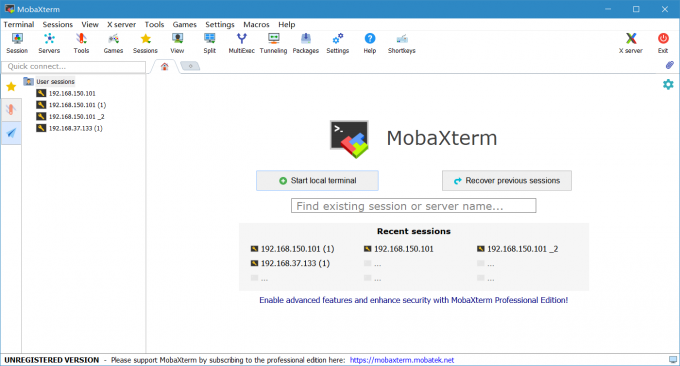Screen dimensions: 680x366
Task: Open the Tunneling toolbar icon
Action: (x=274, y=43)
